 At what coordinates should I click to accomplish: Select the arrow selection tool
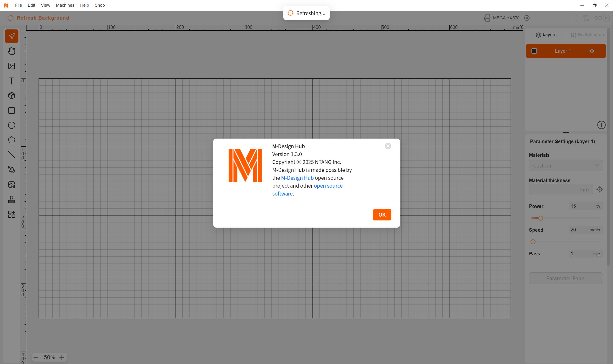pos(11,36)
